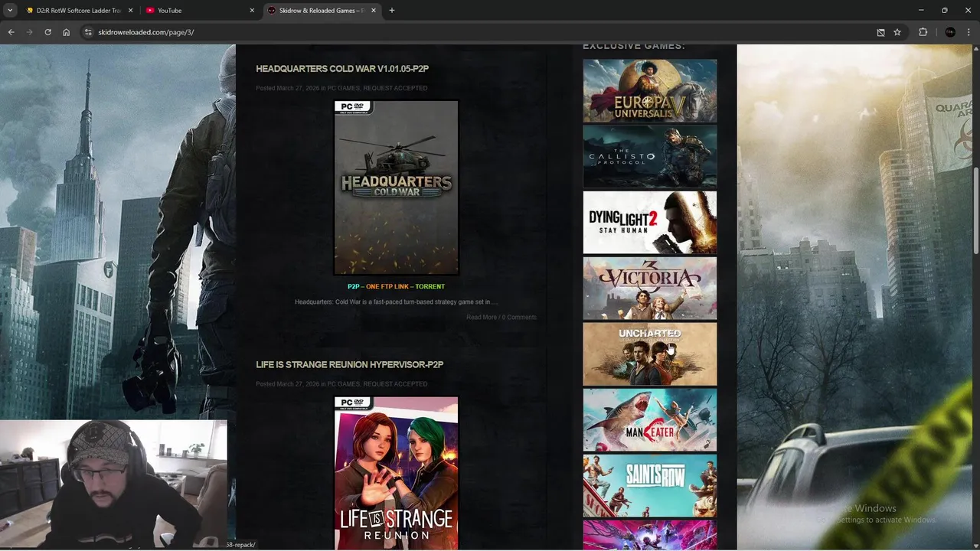The image size is (980, 551).
Task: Bookmark this page with the star icon
Action: pos(897,32)
